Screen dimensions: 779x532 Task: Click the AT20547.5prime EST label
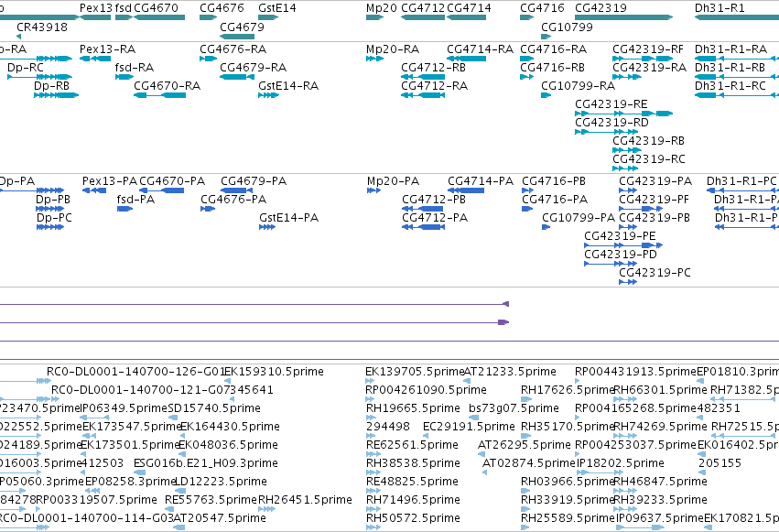(219, 518)
